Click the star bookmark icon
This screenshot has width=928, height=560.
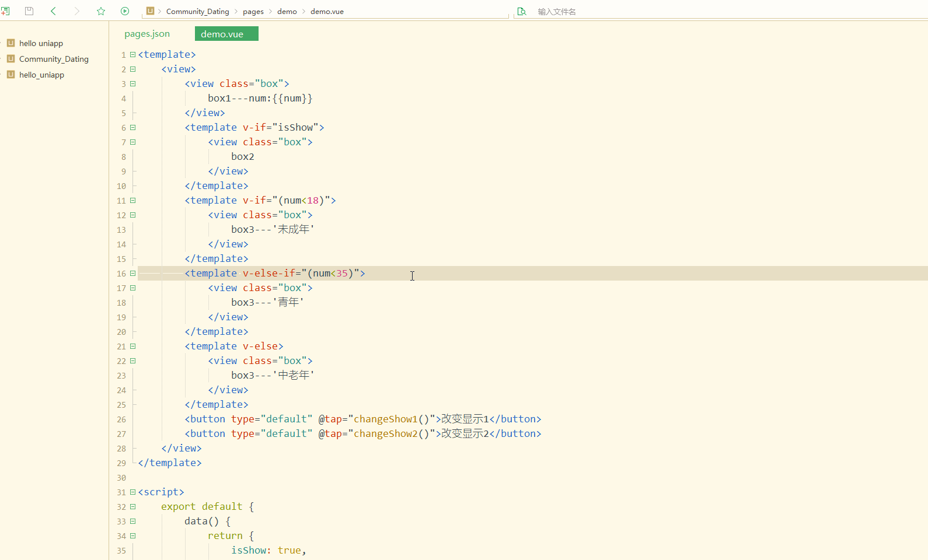101,11
